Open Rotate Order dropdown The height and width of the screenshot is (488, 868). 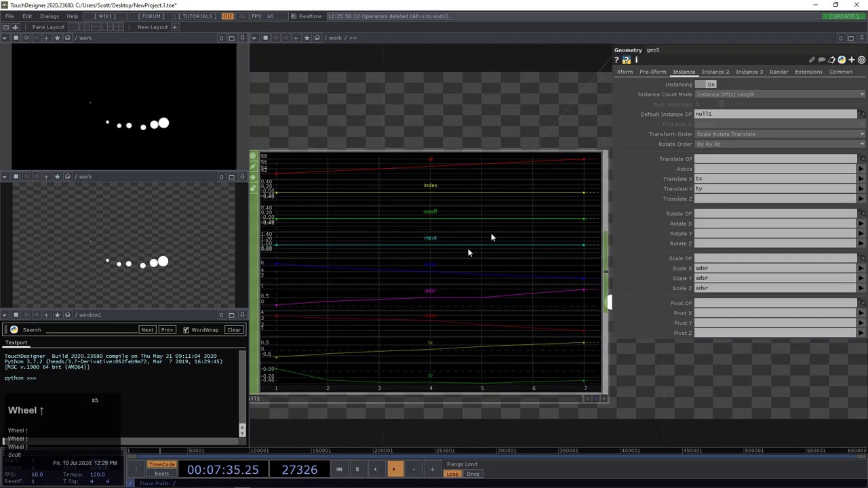tap(780, 144)
